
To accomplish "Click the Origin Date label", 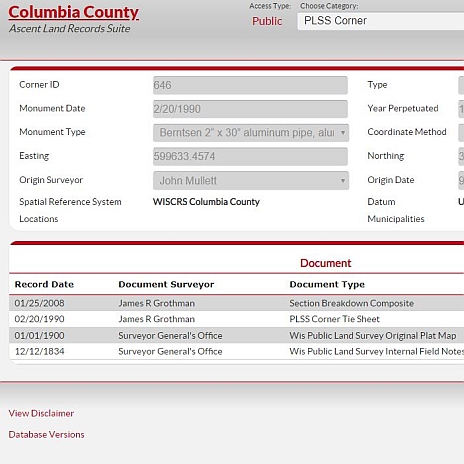I will (x=391, y=180).
